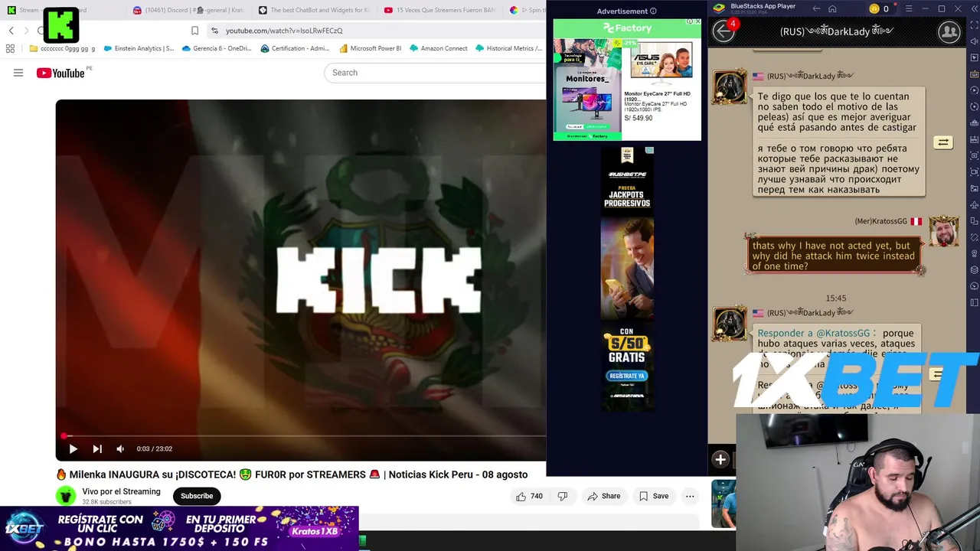980x551 pixels.
Task: Click the BlueStacks install APK sidebar icon
Action: pyautogui.click(x=974, y=139)
